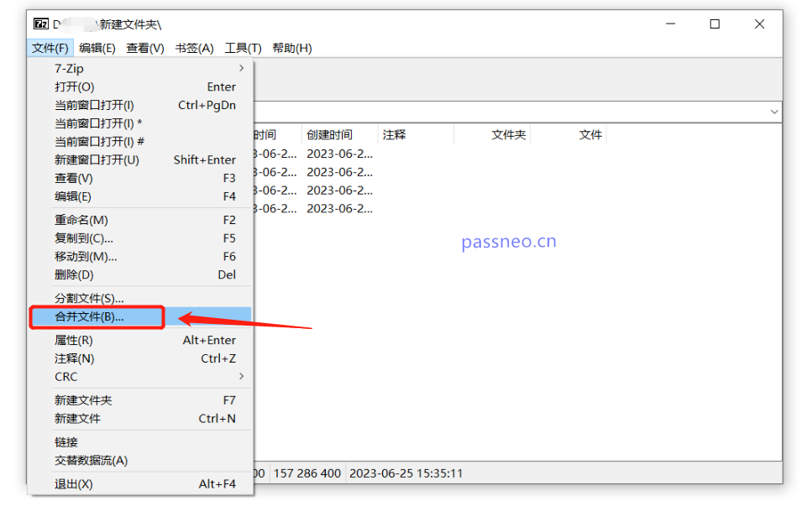Choose 重命名(M) entry

point(140,220)
